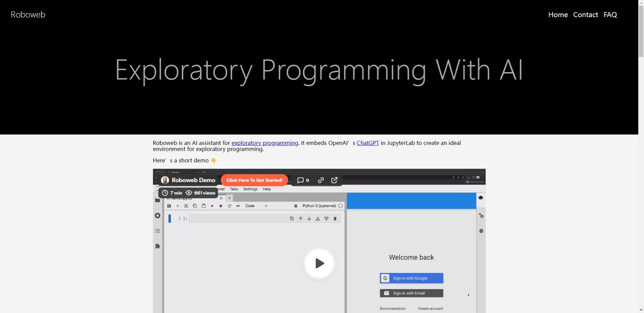Click the Roboweb site logo text
The width and height of the screenshot is (644, 313).
coord(28,15)
